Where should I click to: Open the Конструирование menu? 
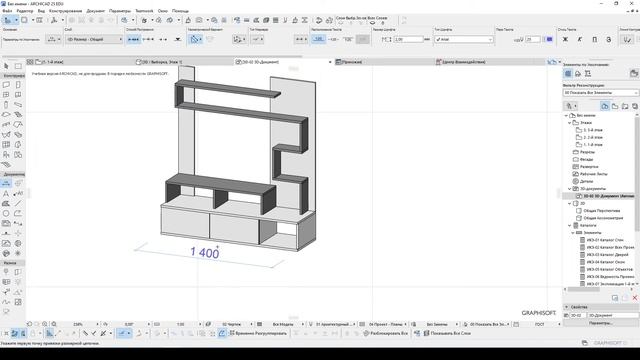tap(65, 11)
